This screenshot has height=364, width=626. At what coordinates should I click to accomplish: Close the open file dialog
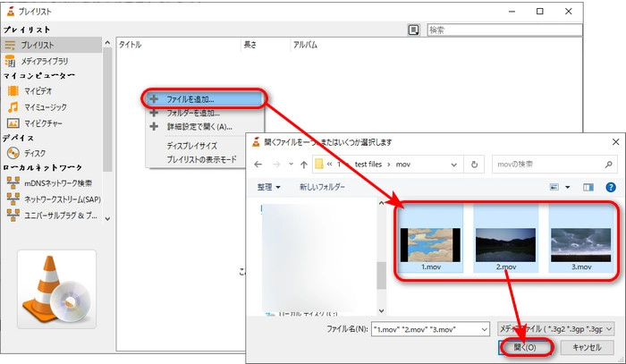coord(615,141)
